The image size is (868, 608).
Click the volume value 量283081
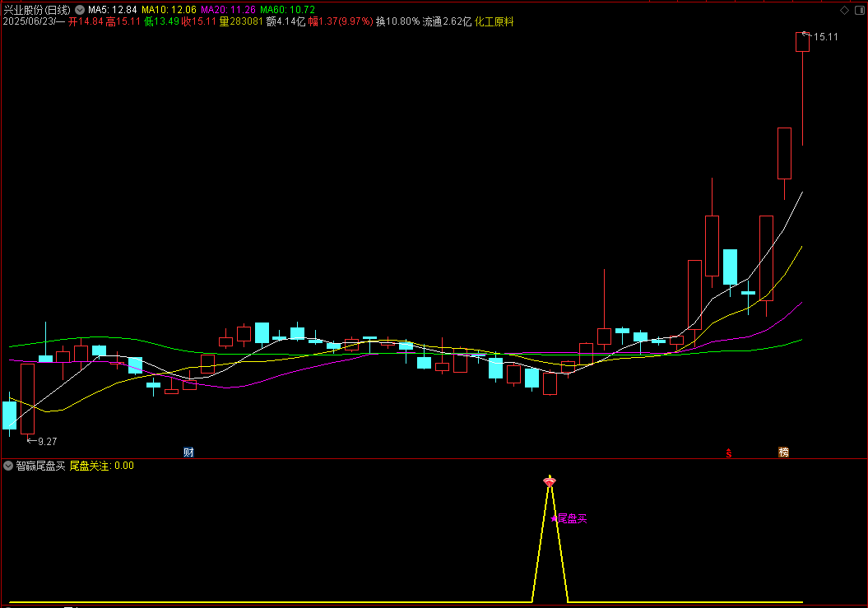(x=241, y=21)
